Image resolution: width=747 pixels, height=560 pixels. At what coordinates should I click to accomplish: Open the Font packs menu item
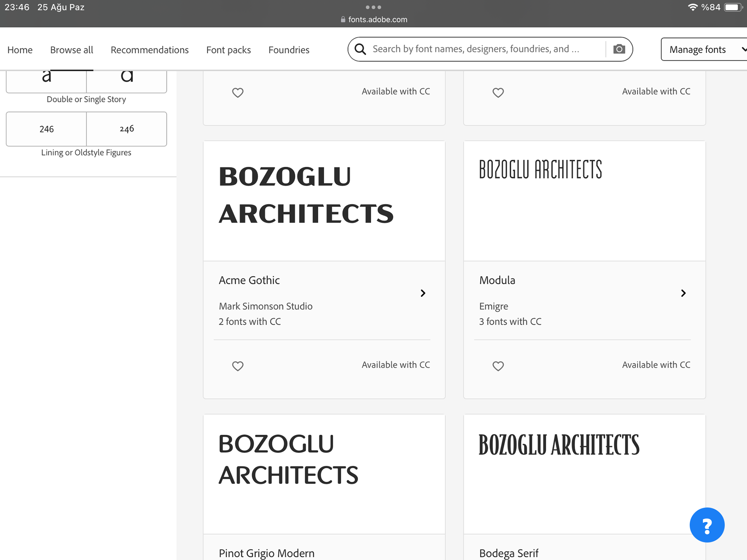pos(228,50)
